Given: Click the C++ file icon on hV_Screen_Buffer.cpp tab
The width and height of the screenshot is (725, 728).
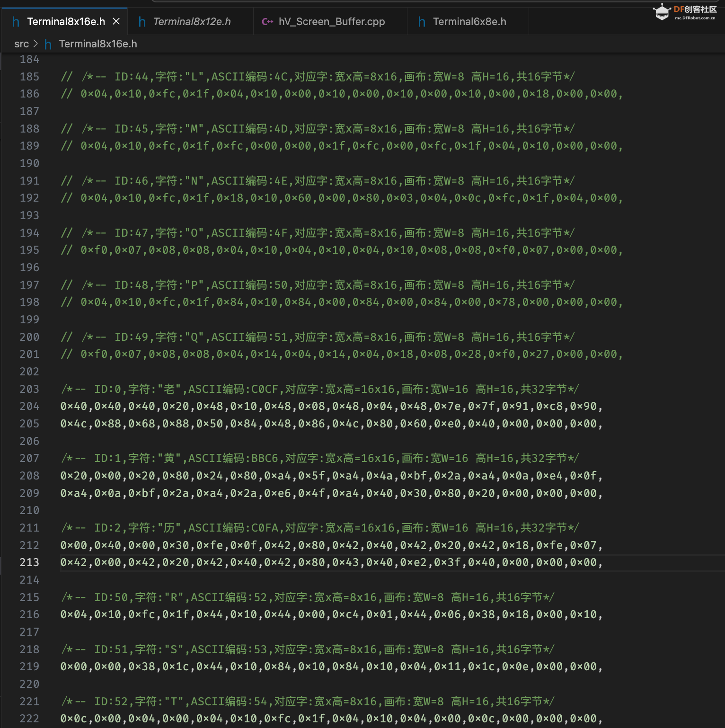Looking at the screenshot, I should pyautogui.click(x=267, y=21).
